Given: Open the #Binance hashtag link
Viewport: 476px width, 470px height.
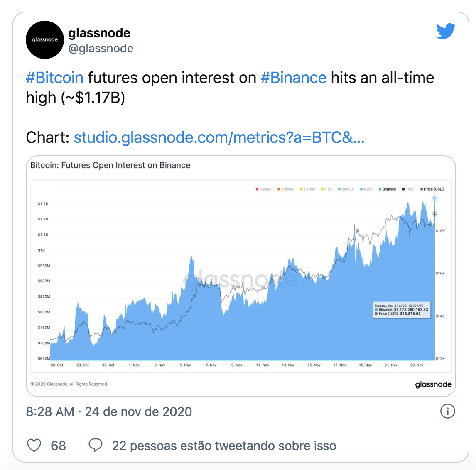Looking at the screenshot, I should pyautogui.click(x=294, y=78).
